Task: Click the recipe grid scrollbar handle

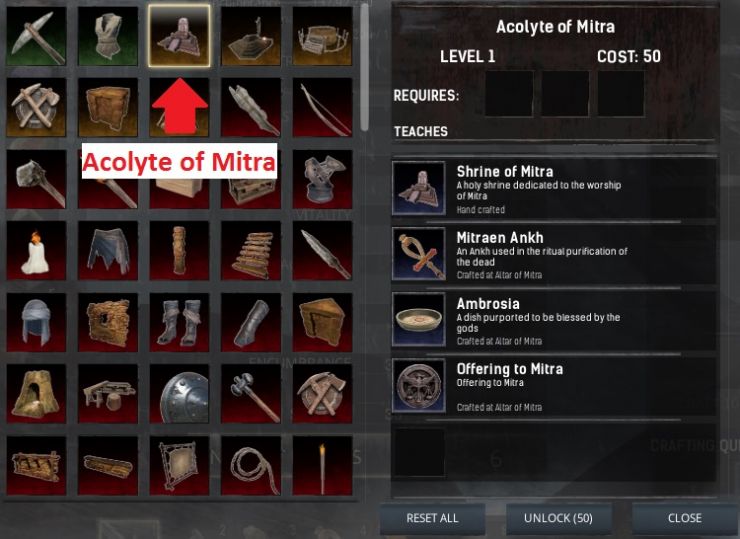Action: 364,68
